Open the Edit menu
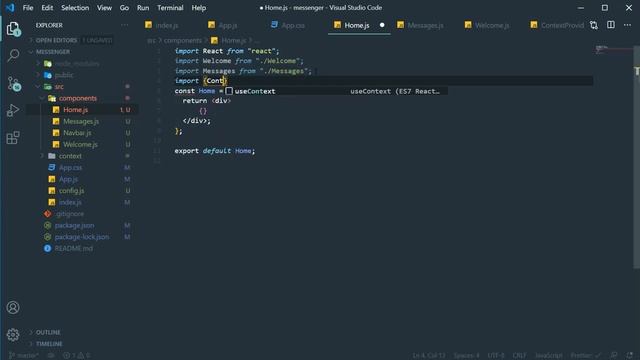This screenshot has width=640, height=360. pos(47,8)
